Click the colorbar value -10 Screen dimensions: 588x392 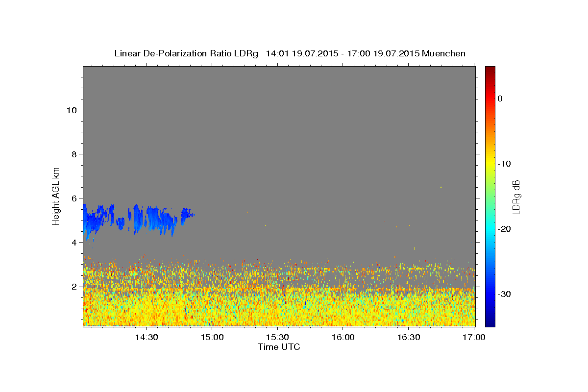point(505,164)
